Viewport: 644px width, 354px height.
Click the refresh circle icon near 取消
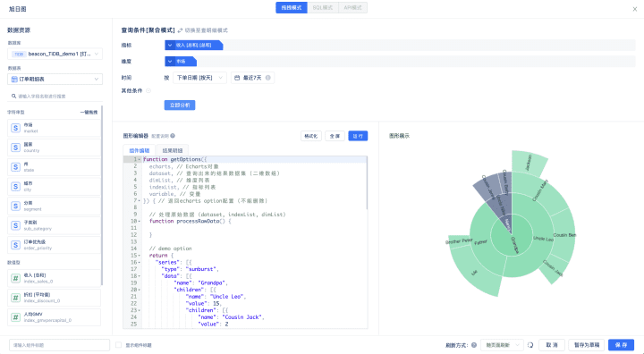pyautogui.click(x=530, y=345)
